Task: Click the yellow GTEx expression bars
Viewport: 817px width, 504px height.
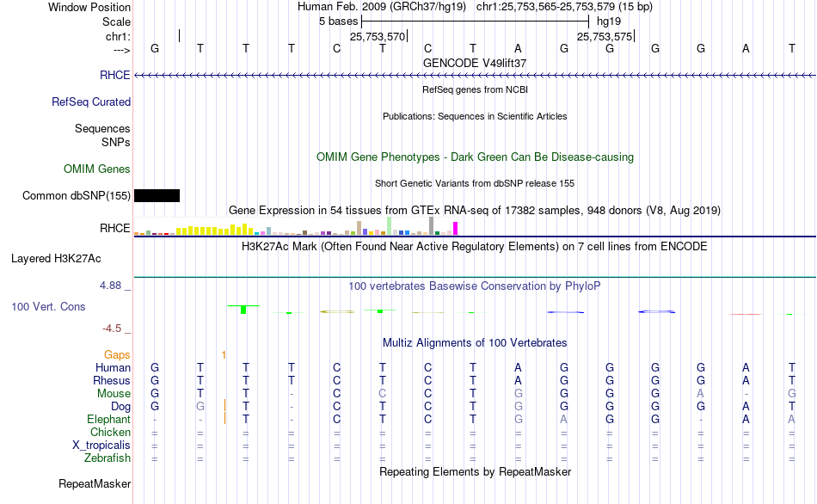Action: (215, 230)
